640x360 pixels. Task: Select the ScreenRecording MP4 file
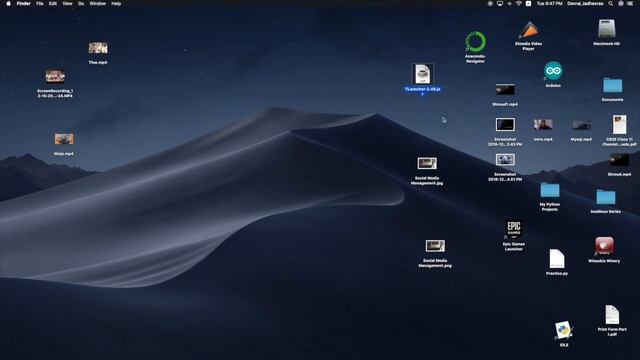tap(55, 76)
